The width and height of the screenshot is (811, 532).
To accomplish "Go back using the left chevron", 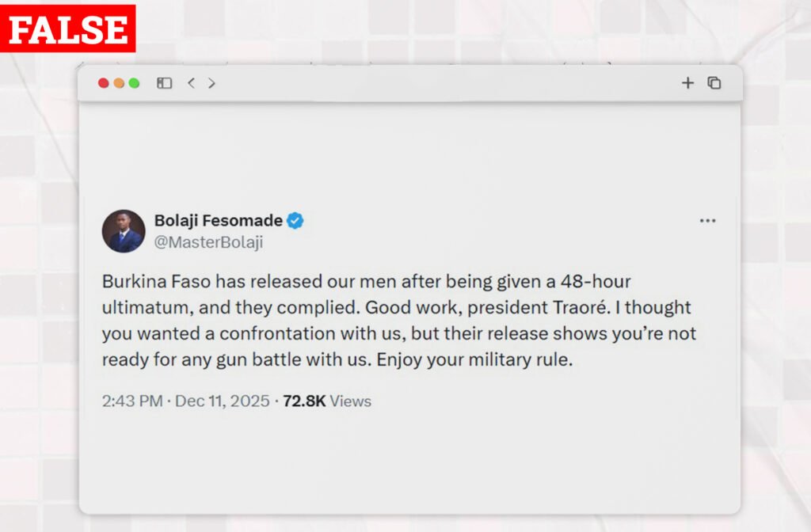I will click(191, 83).
